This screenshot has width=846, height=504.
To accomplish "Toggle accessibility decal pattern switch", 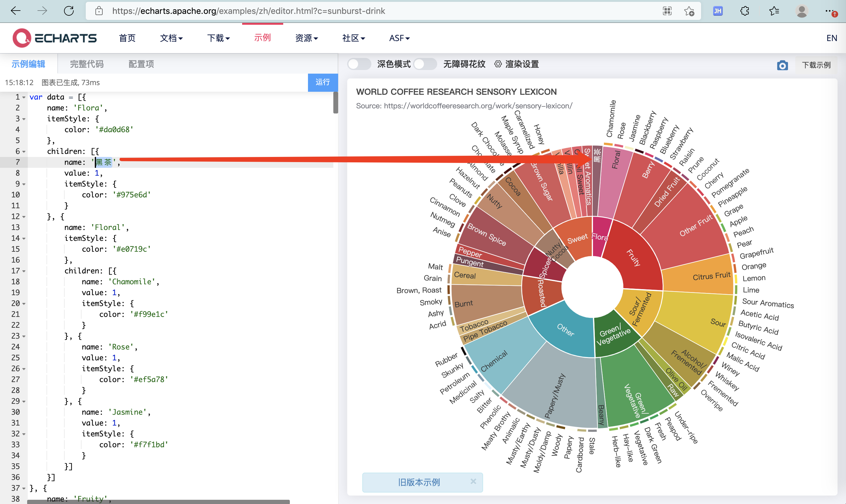I will click(425, 64).
